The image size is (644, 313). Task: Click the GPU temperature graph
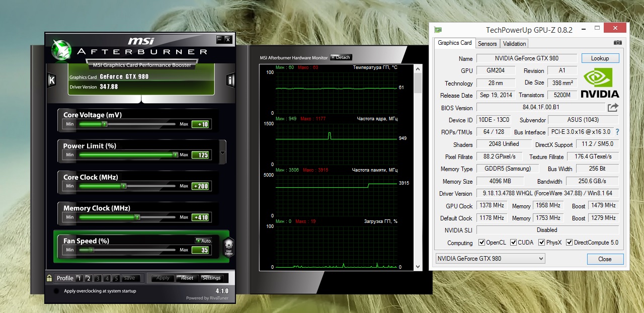(x=336, y=92)
